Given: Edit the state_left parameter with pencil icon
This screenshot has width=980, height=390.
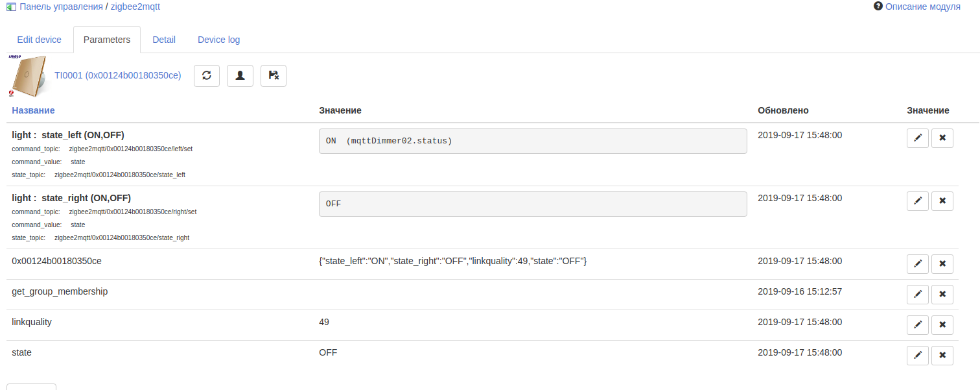Looking at the screenshot, I should coord(917,138).
